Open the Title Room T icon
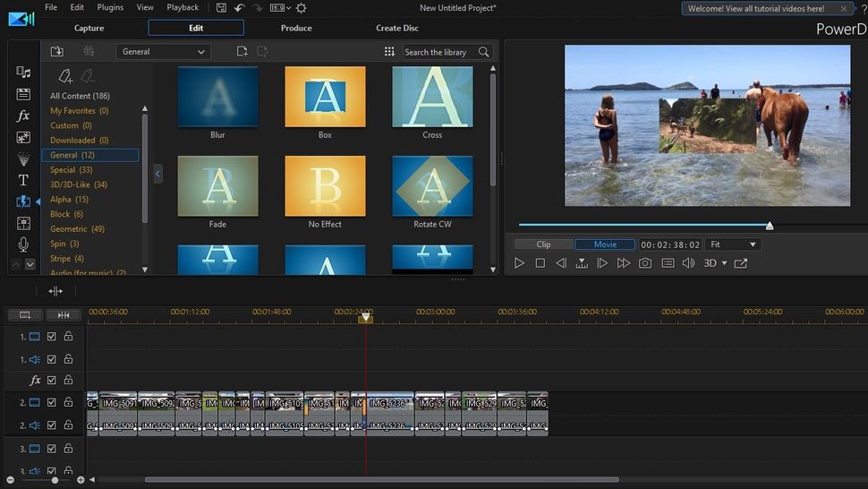 click(23, 180)
